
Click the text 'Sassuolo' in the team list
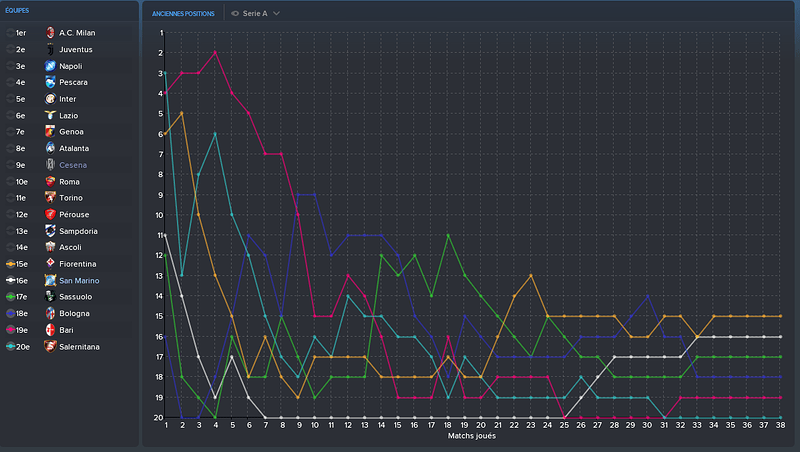(x=76, y=297)
